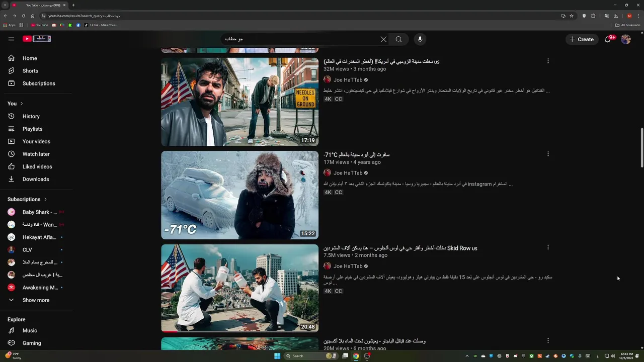The image size is (644, 362).
Task: Bookmark this page with the star icon
Action: (572, 16)
